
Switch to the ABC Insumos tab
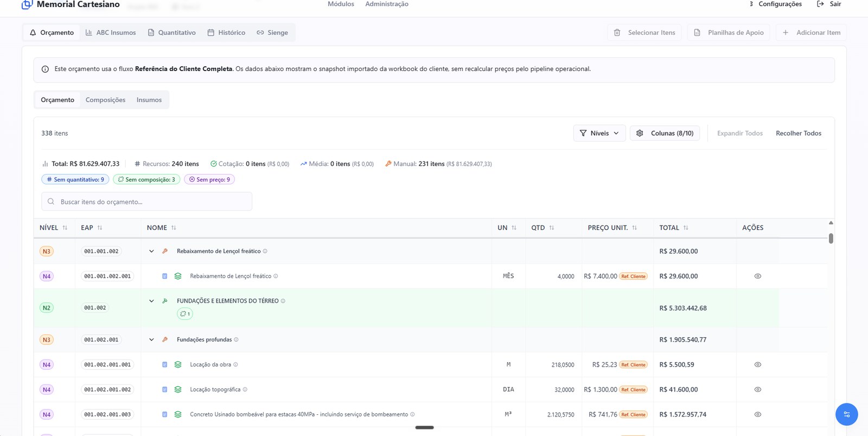(x=111, y=33)
